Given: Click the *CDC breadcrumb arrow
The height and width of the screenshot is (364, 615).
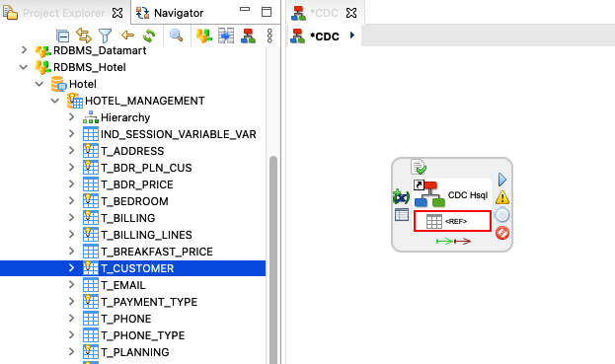Looking at the screenshot, I should pyautogui.click(x=351, y=36).
